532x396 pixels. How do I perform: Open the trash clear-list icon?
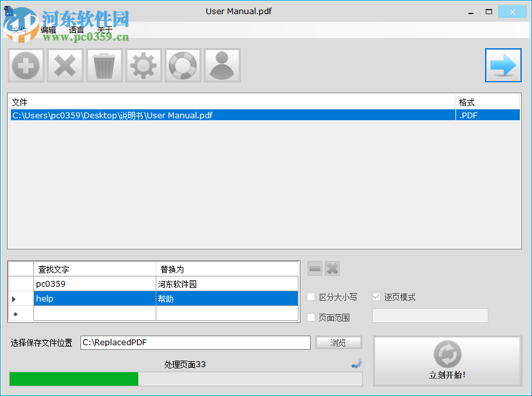tap(104, 65)
